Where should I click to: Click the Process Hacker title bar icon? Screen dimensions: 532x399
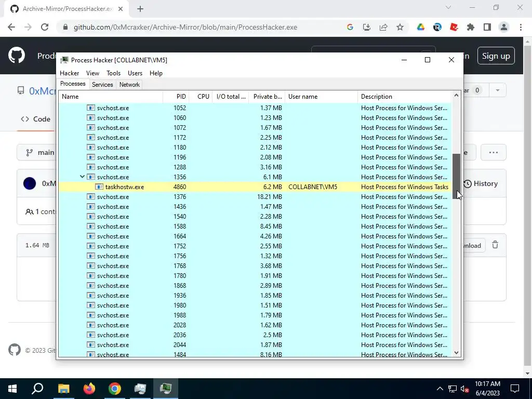click(x=64, y=60)
